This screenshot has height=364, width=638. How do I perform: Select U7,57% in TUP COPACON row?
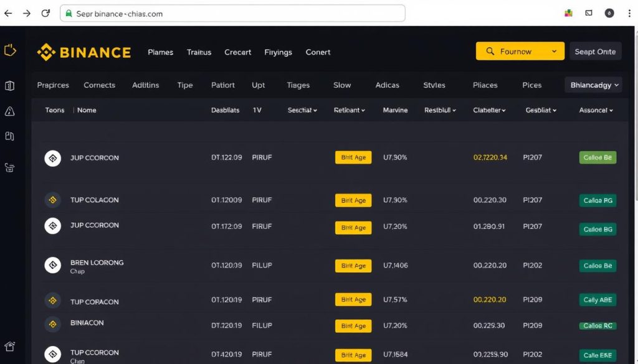(x=395, y=300)
